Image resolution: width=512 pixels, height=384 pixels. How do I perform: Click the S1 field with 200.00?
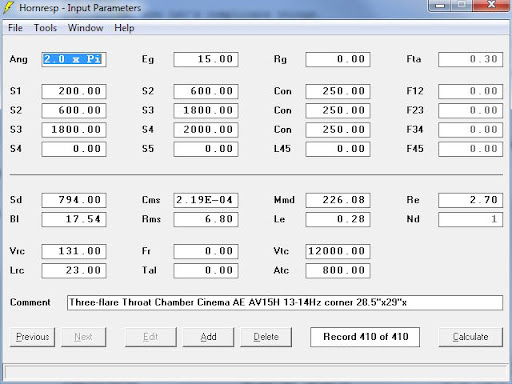click(x=74, y=91)
